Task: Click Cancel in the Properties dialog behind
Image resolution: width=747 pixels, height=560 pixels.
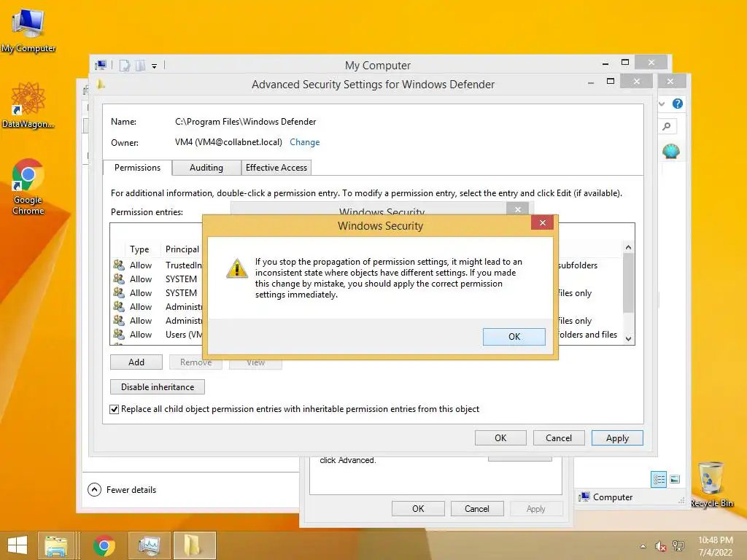Action: [477, 508]
